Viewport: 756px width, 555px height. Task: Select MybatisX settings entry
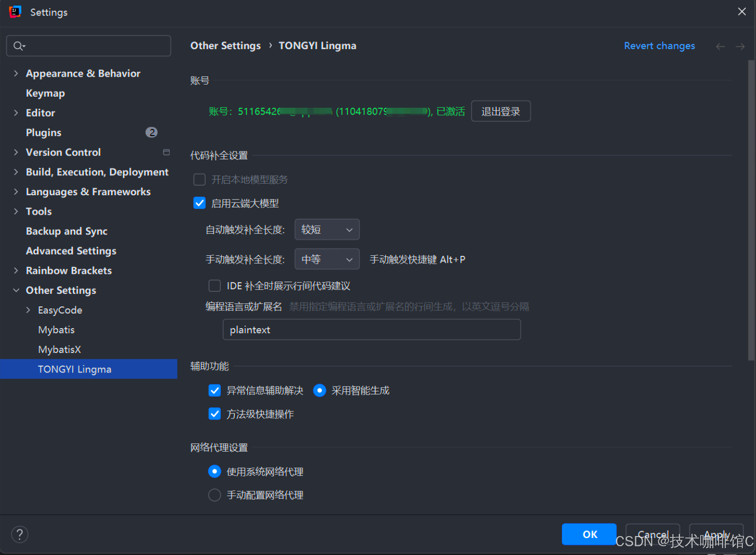tap(59, 350)
